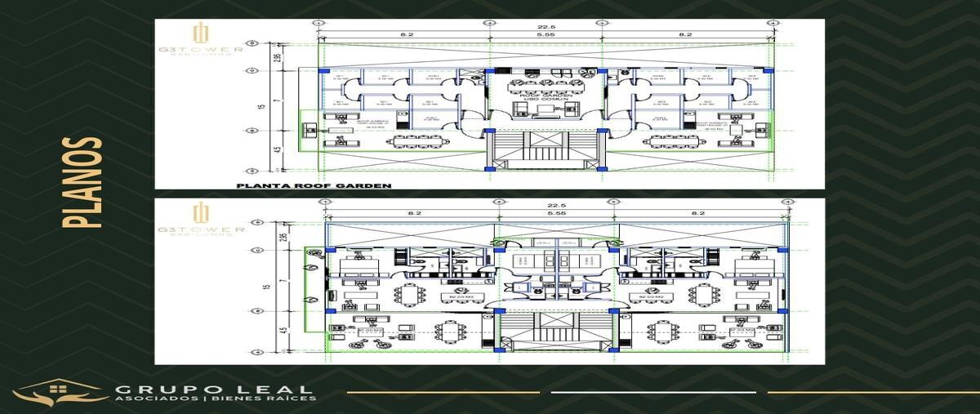Open the roof garden floor plan image
Image resolution: width=980 pixels, height=414 pixels.
pyautogui.click(x=489, y=104)
